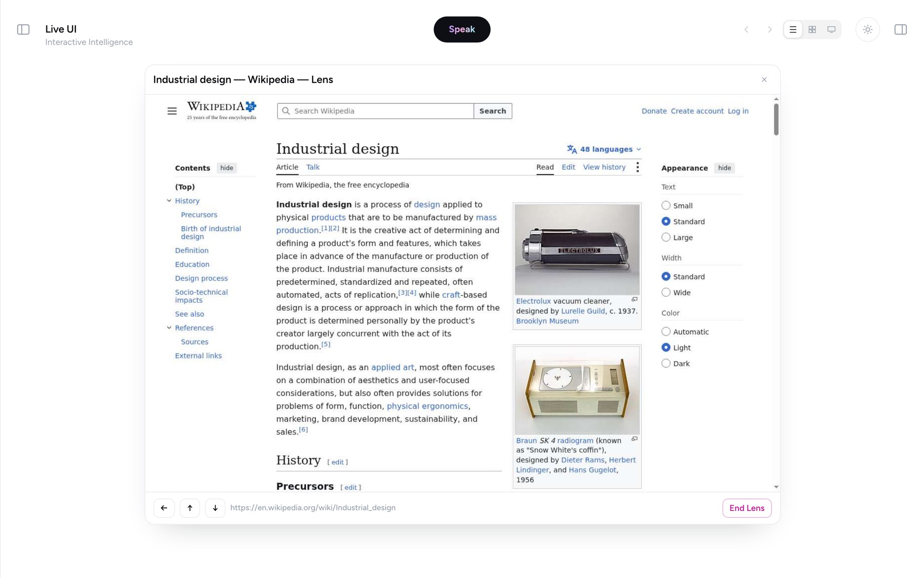Open the Dieter Rams link in caption

tap(583, 460)
